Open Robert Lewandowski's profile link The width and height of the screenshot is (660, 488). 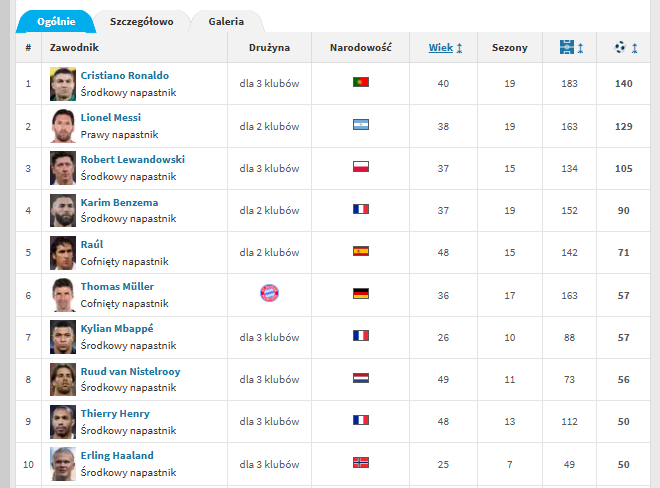point(132,159)
